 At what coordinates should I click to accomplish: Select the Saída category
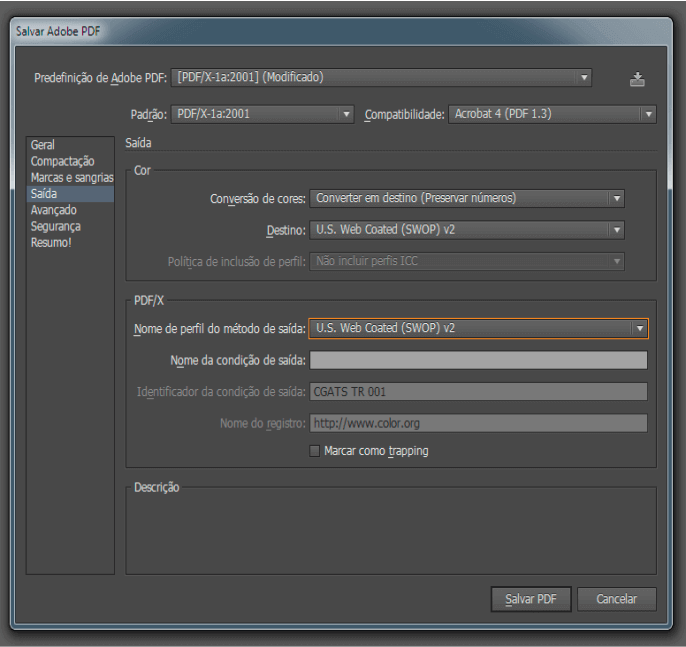point(70,194)
